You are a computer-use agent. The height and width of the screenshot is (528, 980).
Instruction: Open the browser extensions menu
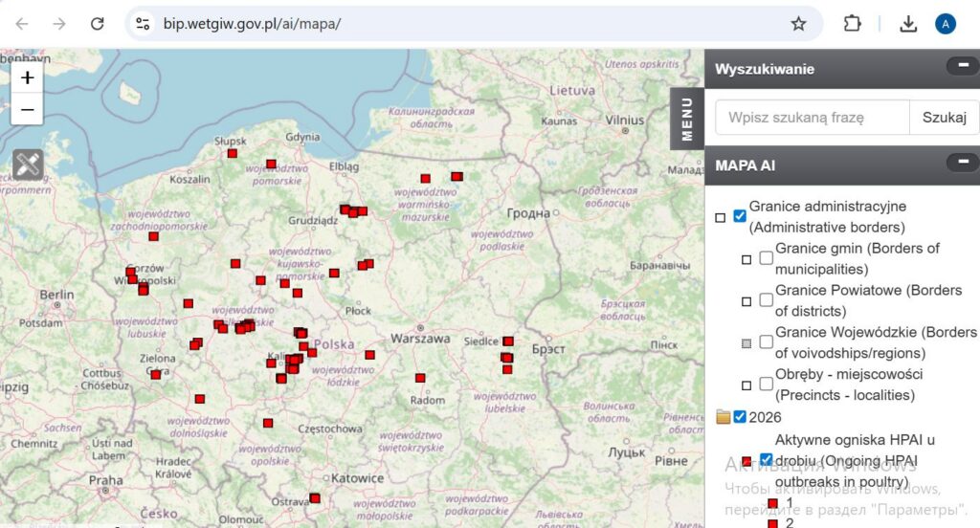pos(852,24)
